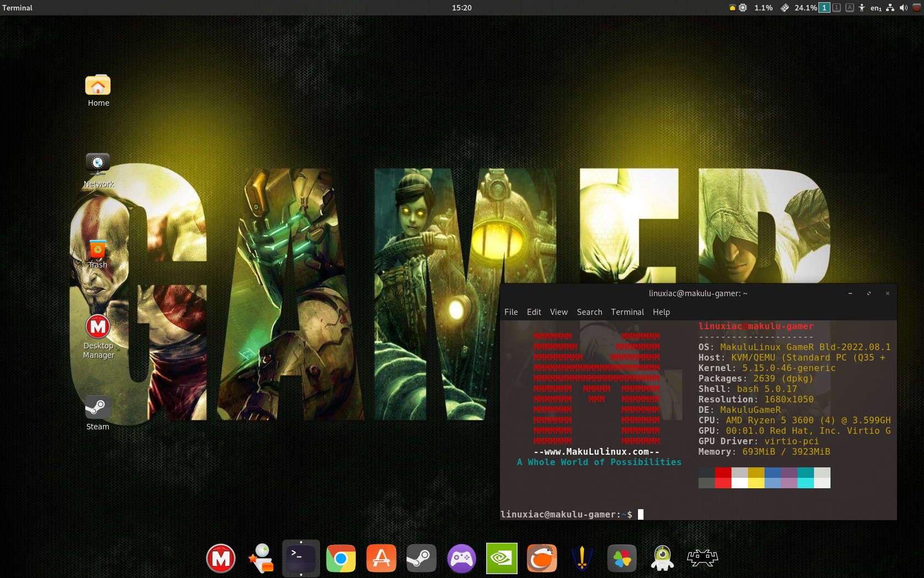Image resolution: width=924 pixels, height=578 pixels.
Task: Open the Network desktop icon
Action: coord(98,171)
